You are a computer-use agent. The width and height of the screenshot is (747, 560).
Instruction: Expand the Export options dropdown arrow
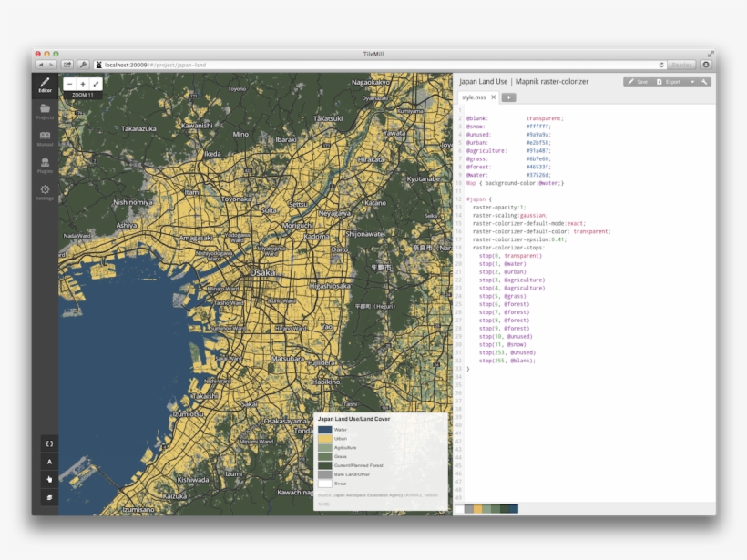click(x=691, y=80)
